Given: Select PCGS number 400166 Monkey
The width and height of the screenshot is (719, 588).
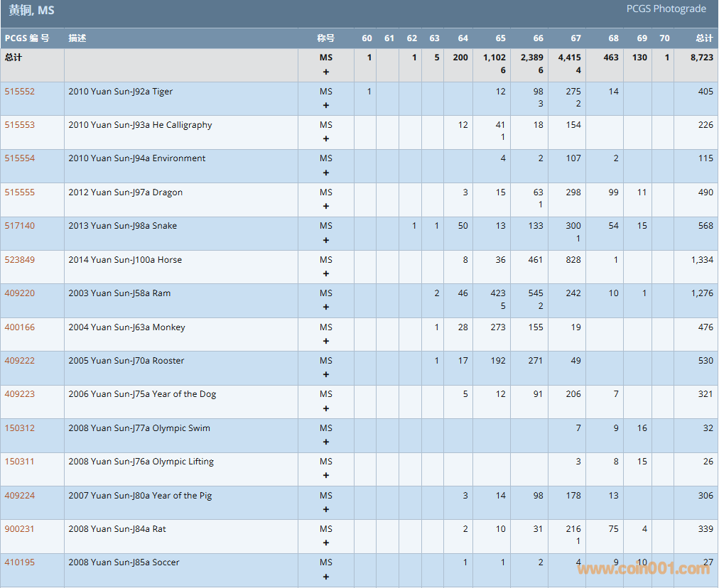Looking at the screenshot, I should coord(20,327).
